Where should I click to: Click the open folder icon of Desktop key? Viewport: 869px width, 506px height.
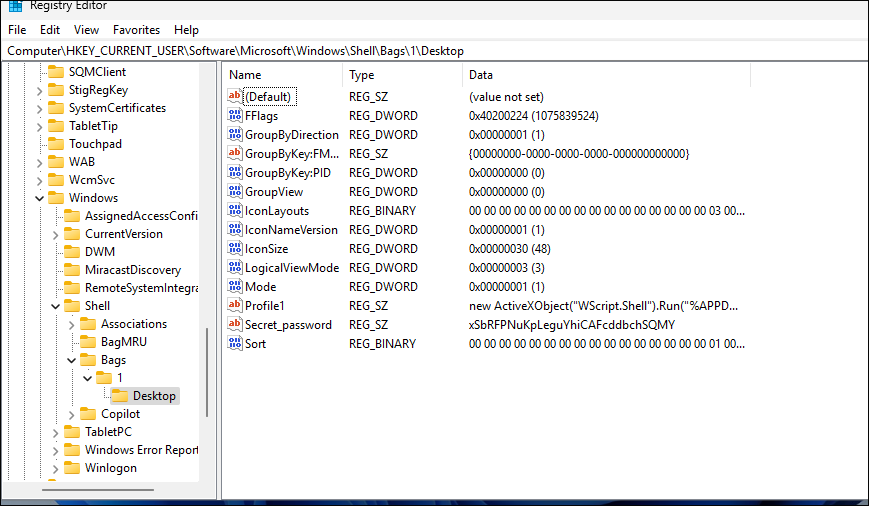pos(120,396)
